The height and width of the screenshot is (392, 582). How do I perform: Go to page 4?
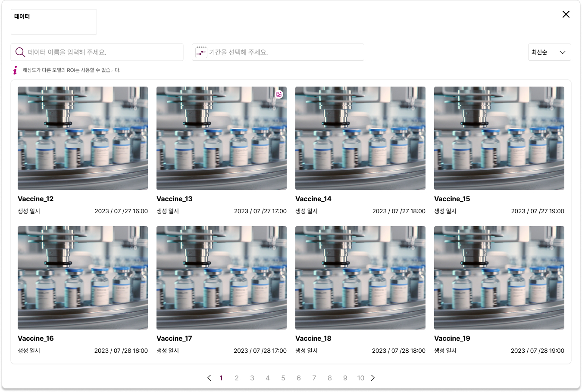pos(268,378)
